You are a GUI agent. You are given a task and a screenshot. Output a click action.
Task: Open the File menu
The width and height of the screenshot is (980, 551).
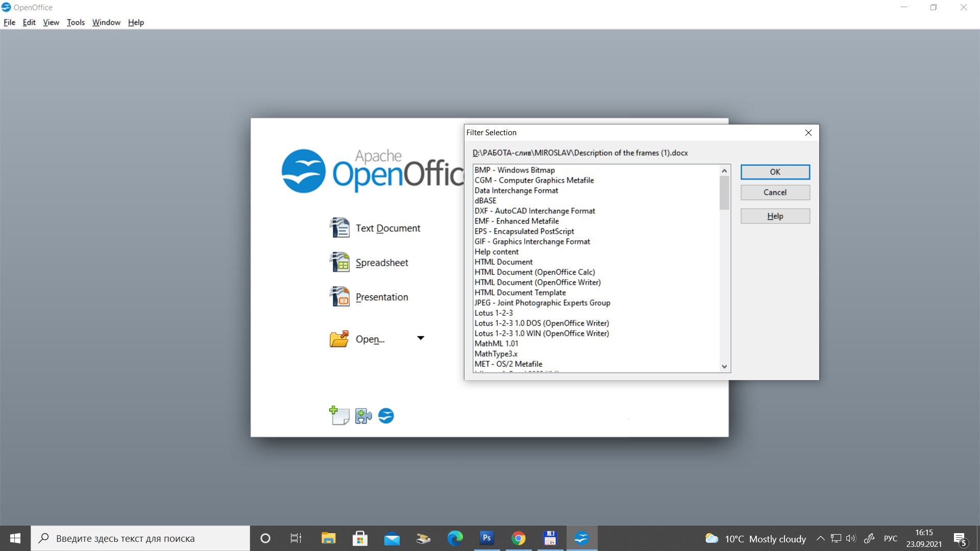[x=9, y=22]
